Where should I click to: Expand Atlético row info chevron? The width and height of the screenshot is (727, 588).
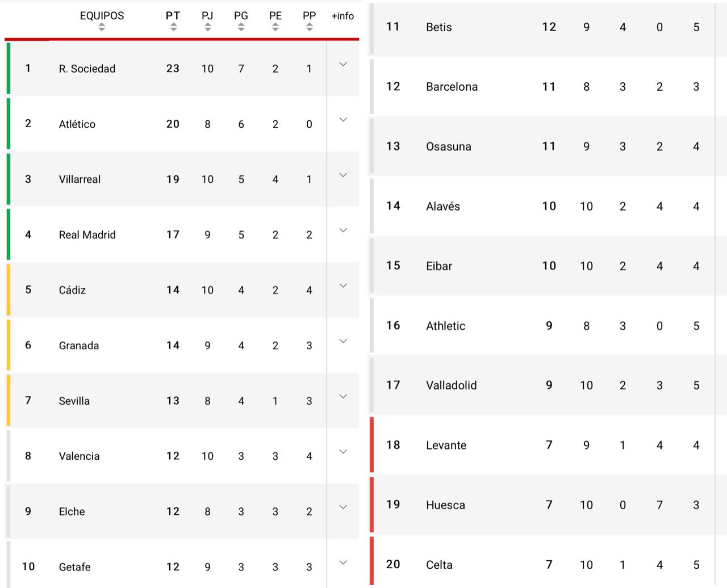(x=343, y=120)
